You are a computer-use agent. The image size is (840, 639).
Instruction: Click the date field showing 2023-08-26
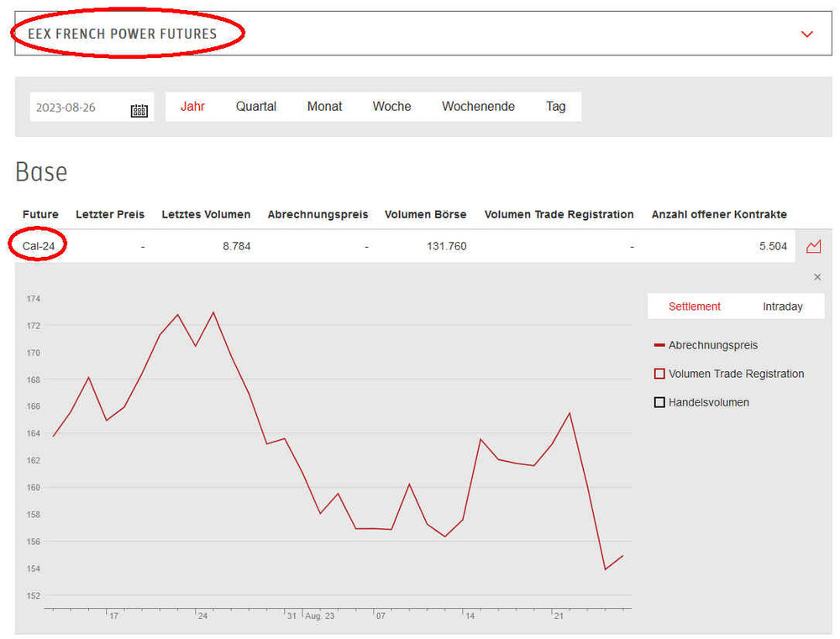click(92, 107)
